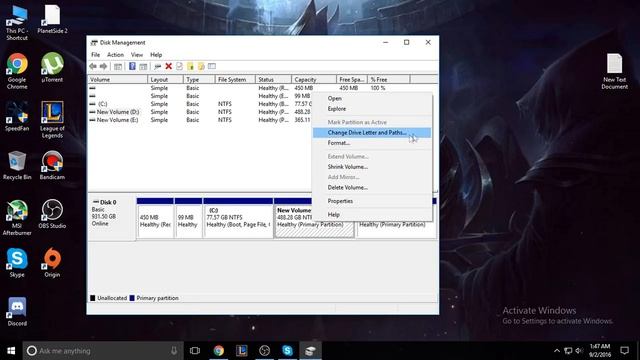Click the Chrome icon on the taskbar

coord(219,351)
